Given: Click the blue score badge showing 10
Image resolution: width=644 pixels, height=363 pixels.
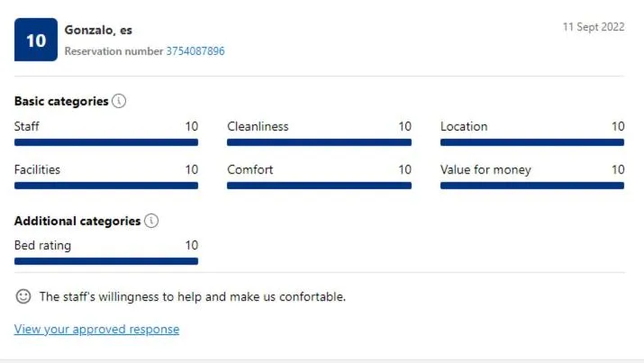Looking at the screenshot, I should pos(36,41).
